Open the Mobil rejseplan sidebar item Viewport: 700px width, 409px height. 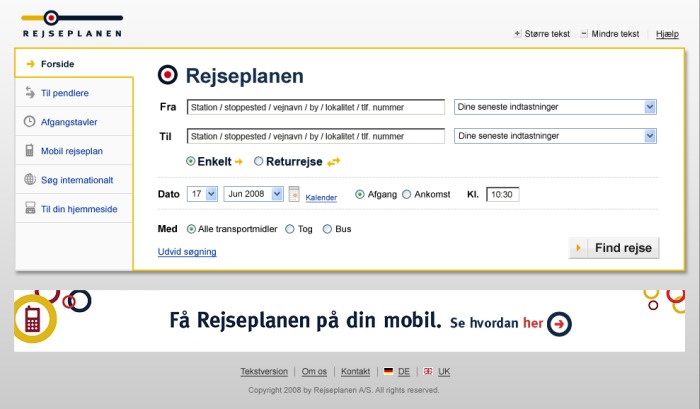coord(74,150)
